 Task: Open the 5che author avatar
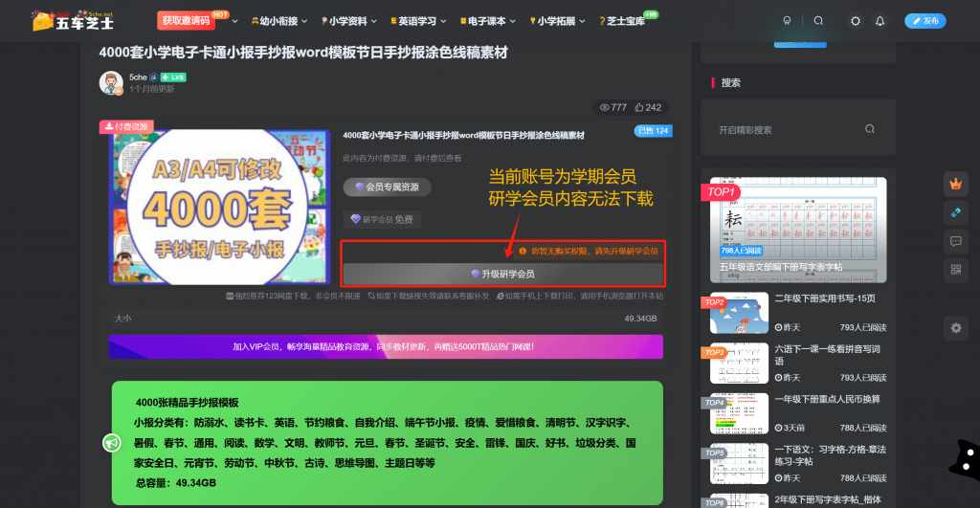tap(111, 82)
